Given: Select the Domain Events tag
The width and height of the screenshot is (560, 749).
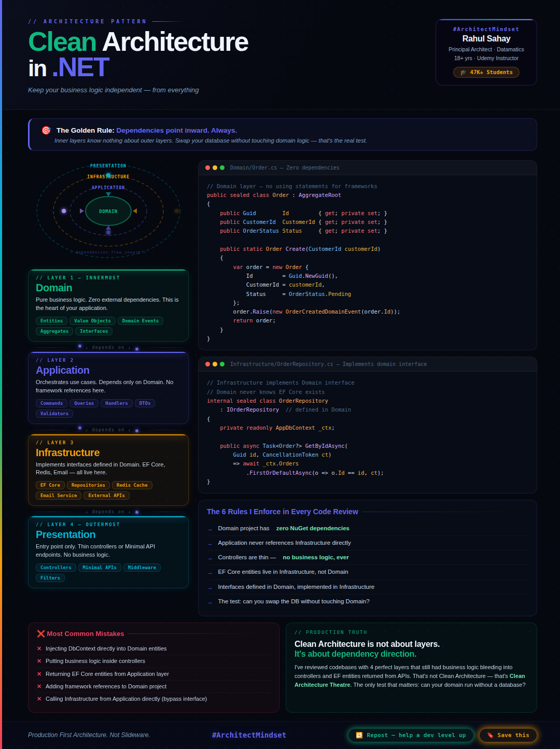Looking at the screenshot, I should coord(141,321).
